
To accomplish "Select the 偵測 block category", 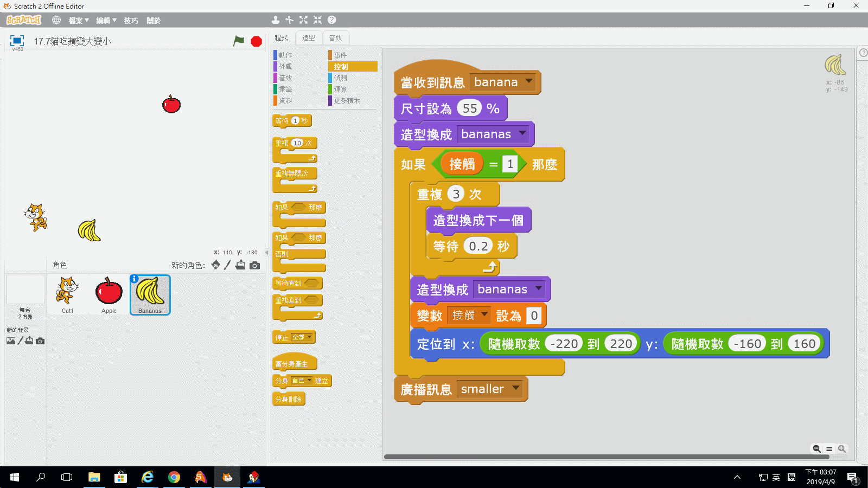I will pyautogui.click(x=352, y=78).
